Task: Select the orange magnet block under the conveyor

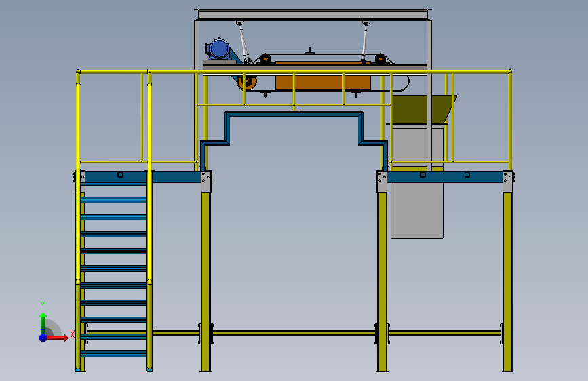Action: click(323, 83)
